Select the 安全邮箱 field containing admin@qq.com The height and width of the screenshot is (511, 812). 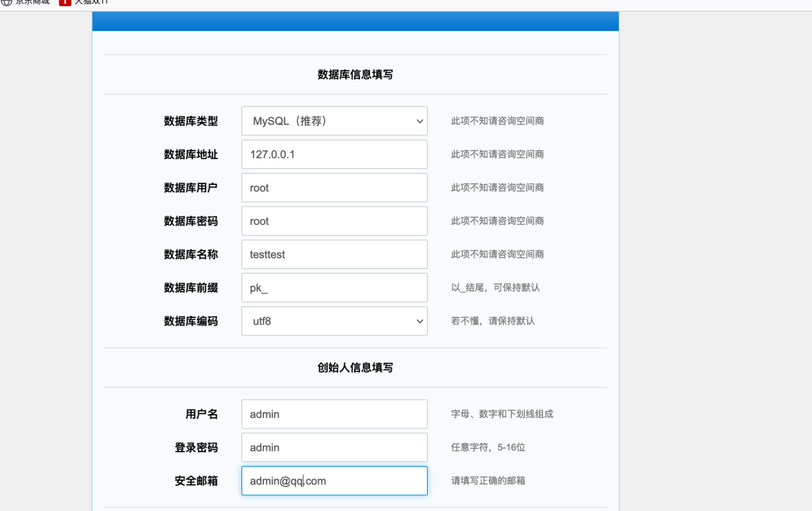click(x=334, y=480)
